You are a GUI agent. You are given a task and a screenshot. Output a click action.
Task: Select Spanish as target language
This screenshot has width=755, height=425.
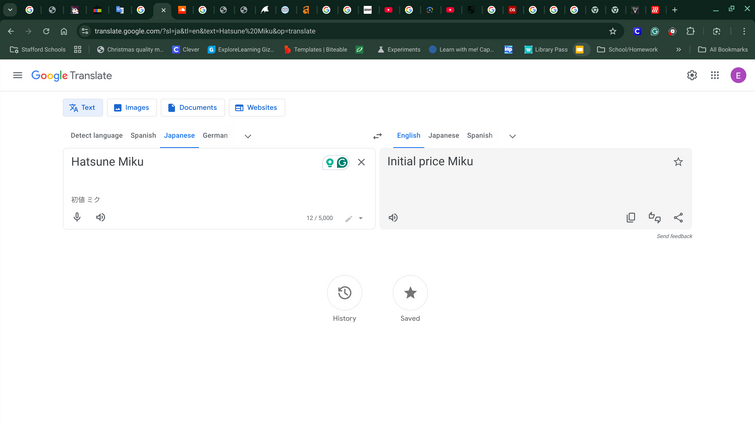click(480, 136)
